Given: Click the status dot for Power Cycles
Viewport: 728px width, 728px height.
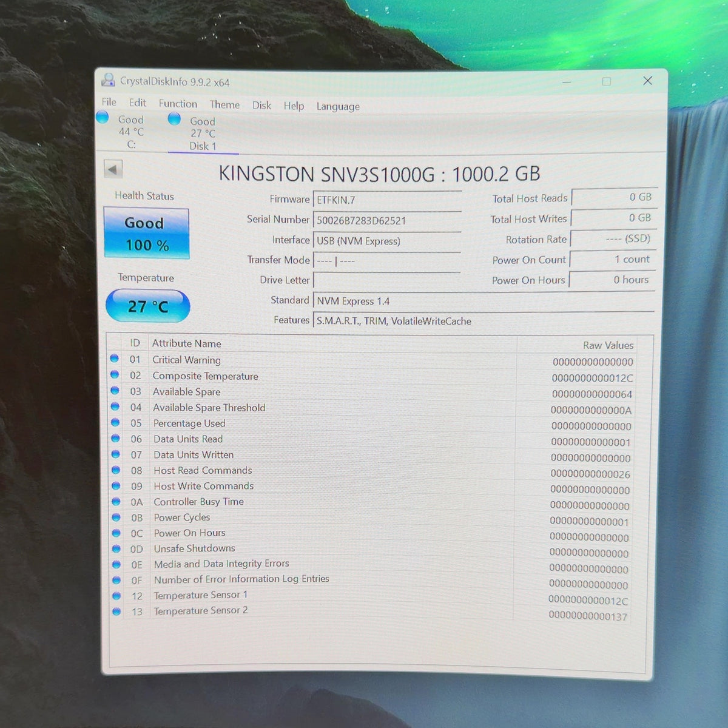Looking at the screenshot, I should pyautogui.click(x=116, y=517).
